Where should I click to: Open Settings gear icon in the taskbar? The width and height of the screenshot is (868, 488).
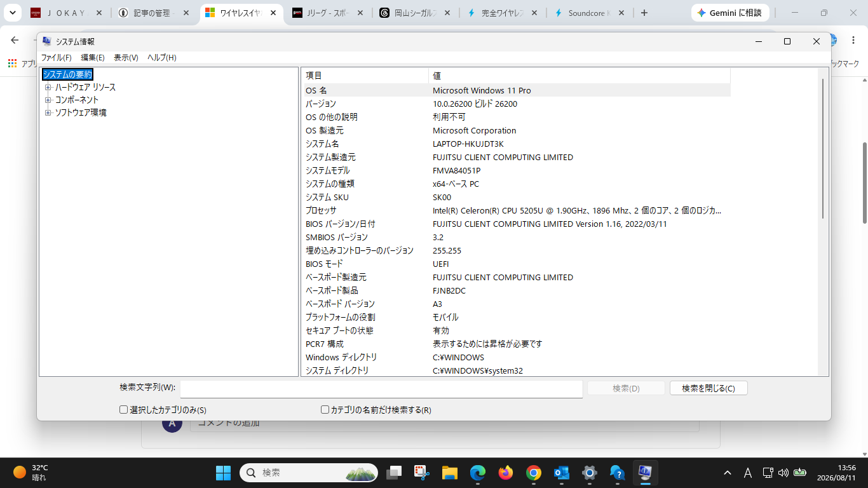click(590, 473)
